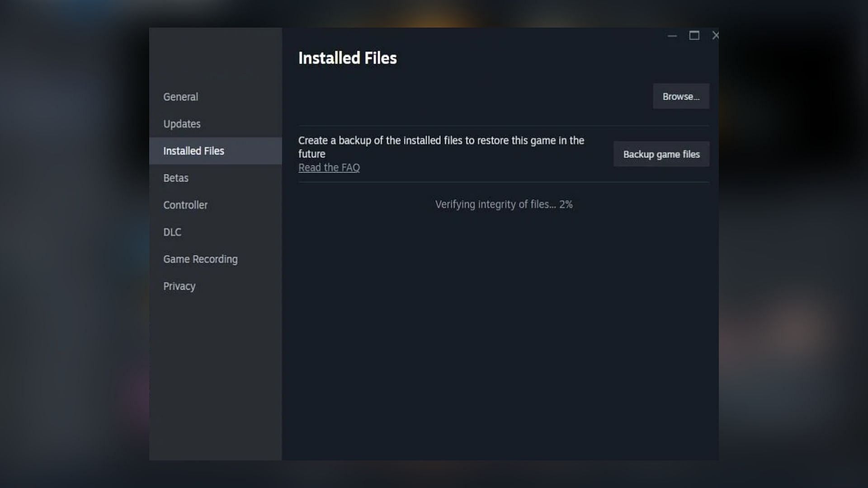
Task: Click the Game Recording section icon
Action: point(200,258)
